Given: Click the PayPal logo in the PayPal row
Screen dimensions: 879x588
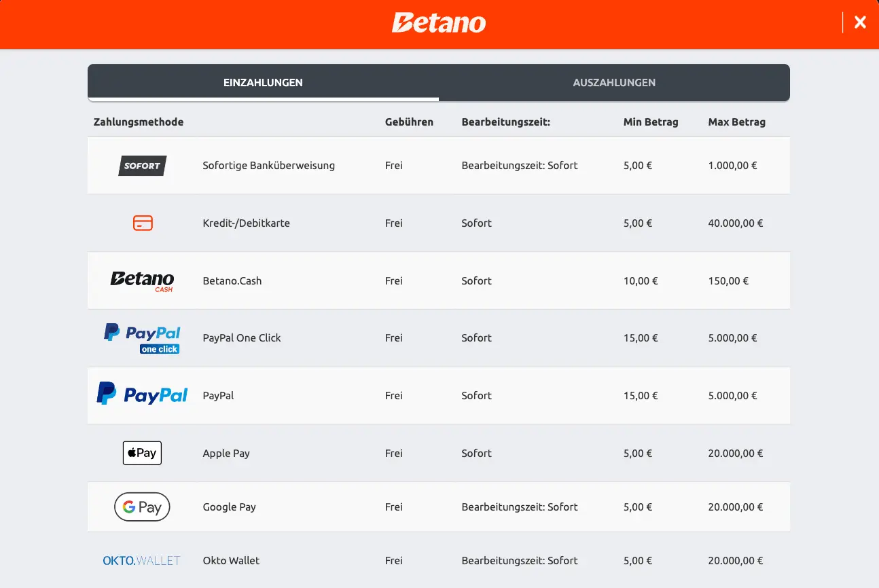Looking at the screenshot, I should pyautogui.click(x=142, y=394).
